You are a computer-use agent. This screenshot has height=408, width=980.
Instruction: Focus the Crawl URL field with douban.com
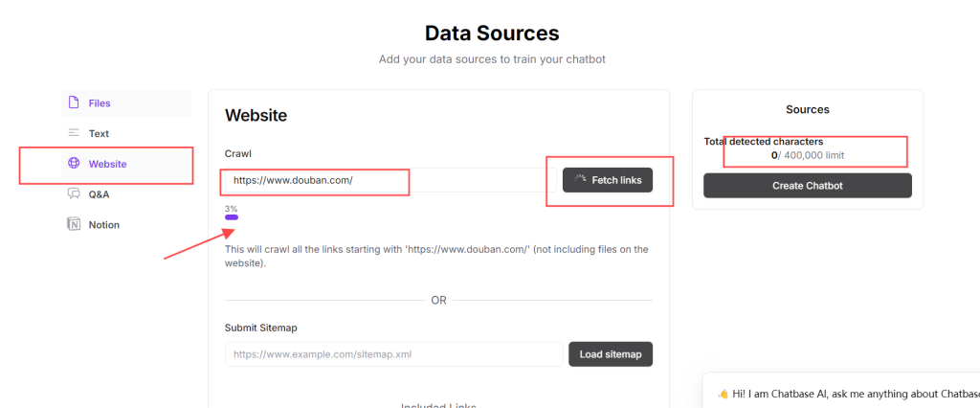tap(383, 180)
